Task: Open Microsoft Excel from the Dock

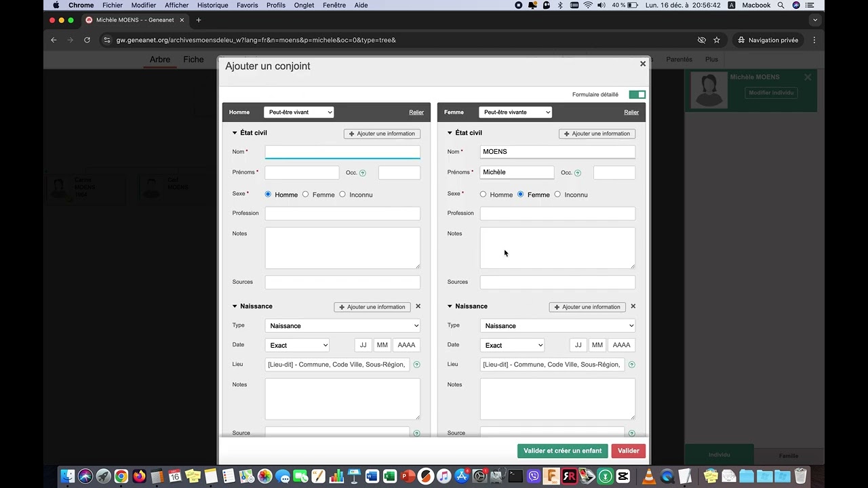Action: [x=390, y=476]
